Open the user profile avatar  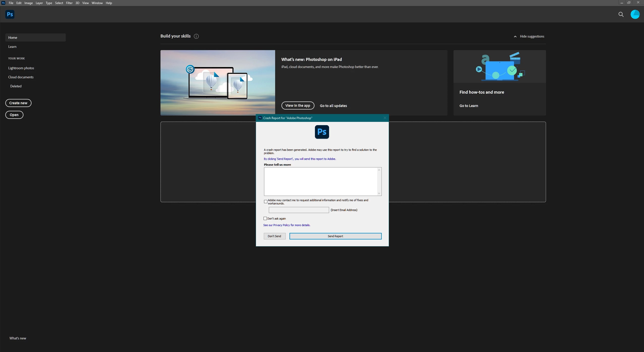click(635, 14)
